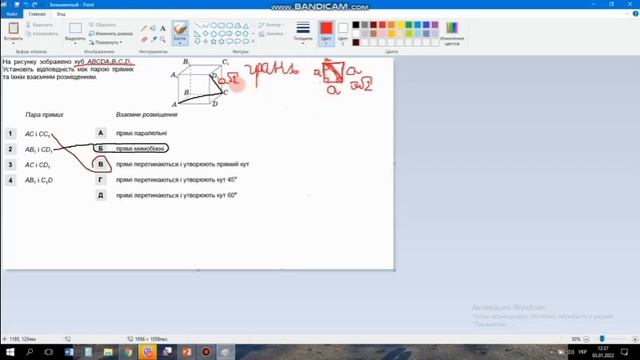Choose the orange palette color
The width and height of the screenshot is (640, 360).
click(391, 25)
